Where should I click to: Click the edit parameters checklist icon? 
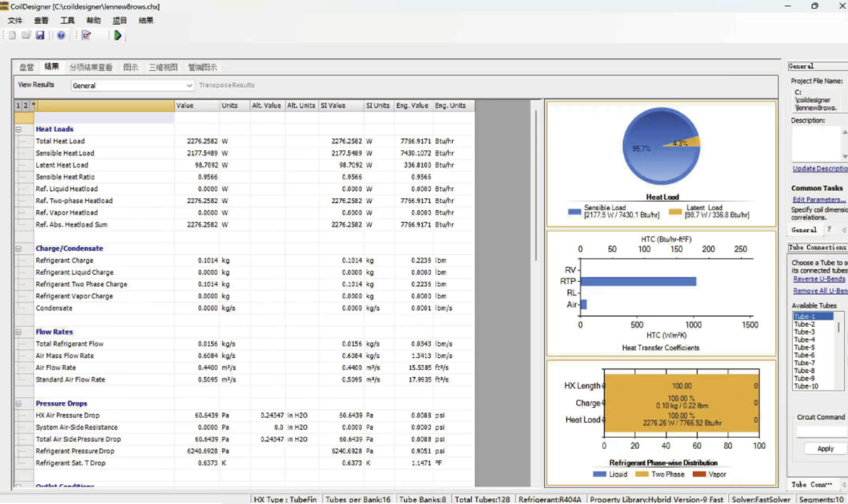tap(86, 36)
